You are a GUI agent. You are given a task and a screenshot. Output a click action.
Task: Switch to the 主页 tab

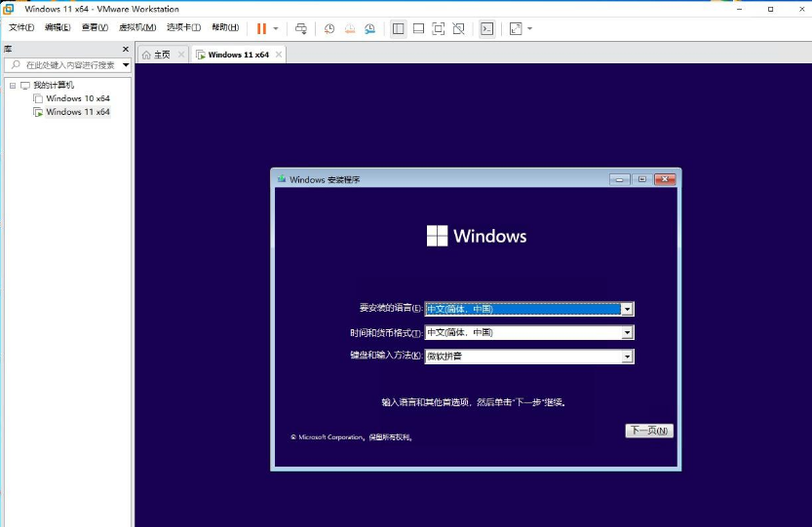162,55
